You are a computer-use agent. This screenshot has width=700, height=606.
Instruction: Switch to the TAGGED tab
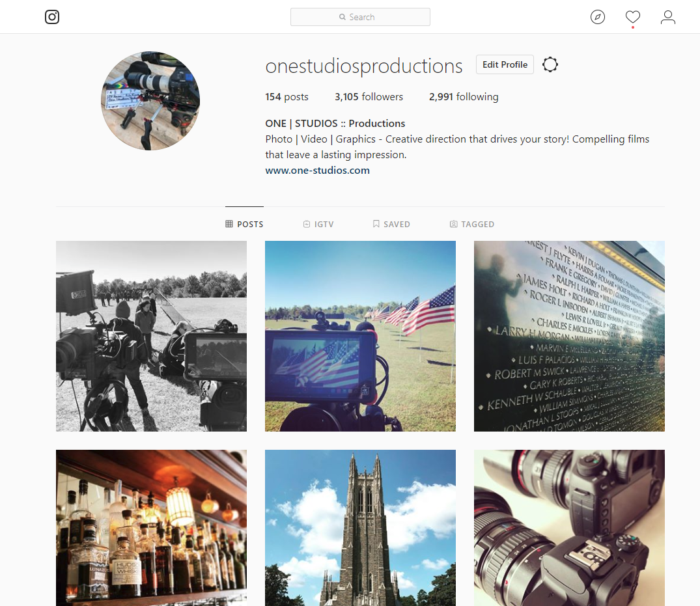[x=472, y=224]
